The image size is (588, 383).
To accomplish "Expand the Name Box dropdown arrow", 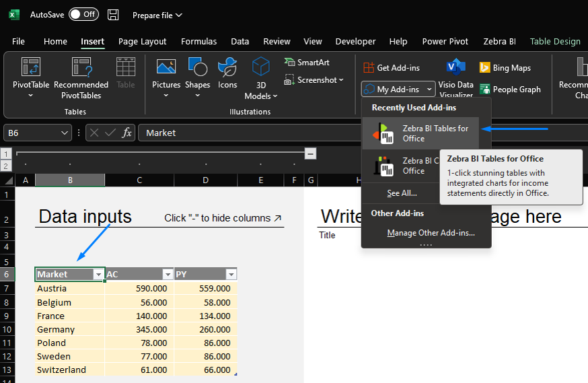I will [x=65, y=133].
